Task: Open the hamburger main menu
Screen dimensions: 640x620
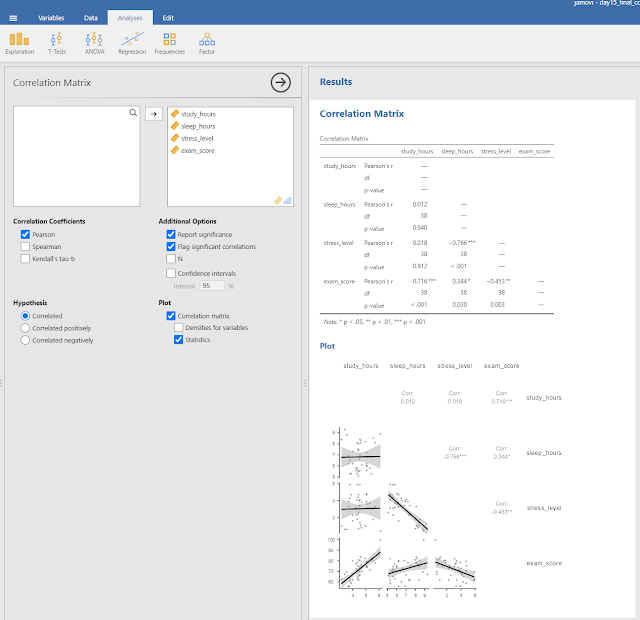Action: (x=13, y=18)
